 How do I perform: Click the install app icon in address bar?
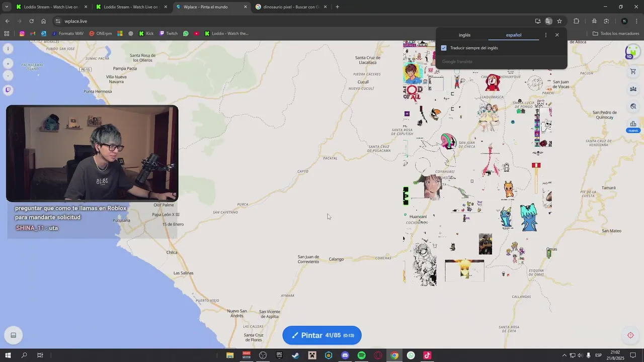click(x=538, y=21)
